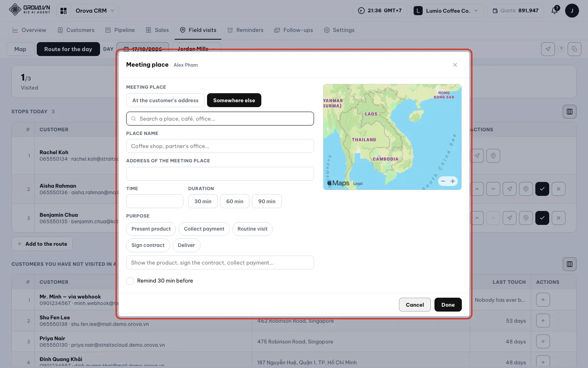Navigate to Benjamin Chua's location
Viewport: 588px width, 368px height.
(x=510, y=218)
